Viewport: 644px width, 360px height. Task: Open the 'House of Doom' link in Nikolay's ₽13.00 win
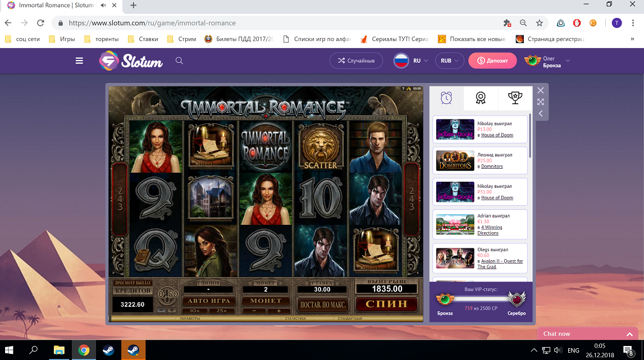497,135
